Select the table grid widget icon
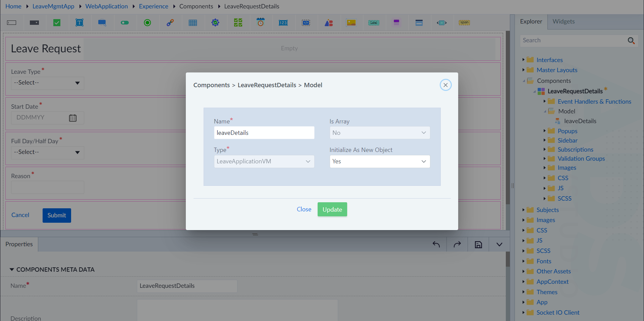 (193, 23)
